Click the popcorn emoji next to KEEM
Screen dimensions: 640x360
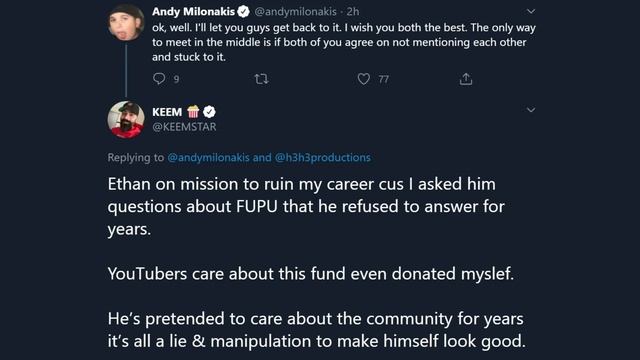193,111
